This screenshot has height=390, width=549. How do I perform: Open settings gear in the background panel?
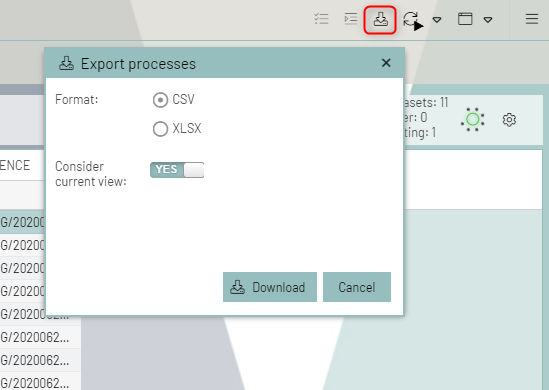pyautogui.click(x=509, y=120)
